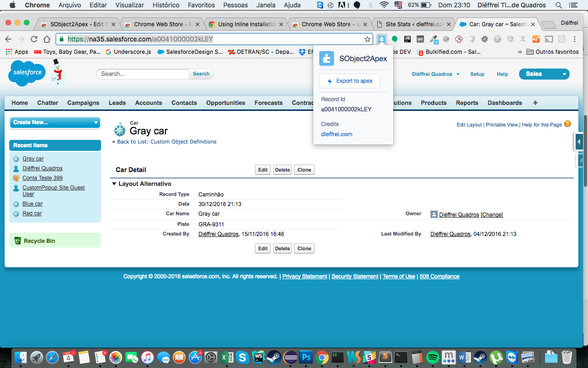
Task: Open the Histórico menu in menu bar
Action: click(166, 5)
